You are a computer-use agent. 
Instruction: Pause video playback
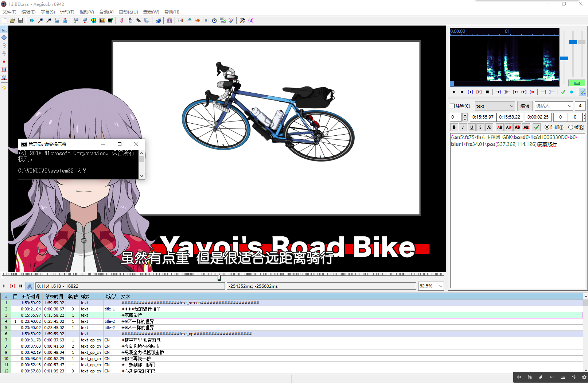click(x=21, y=286)
